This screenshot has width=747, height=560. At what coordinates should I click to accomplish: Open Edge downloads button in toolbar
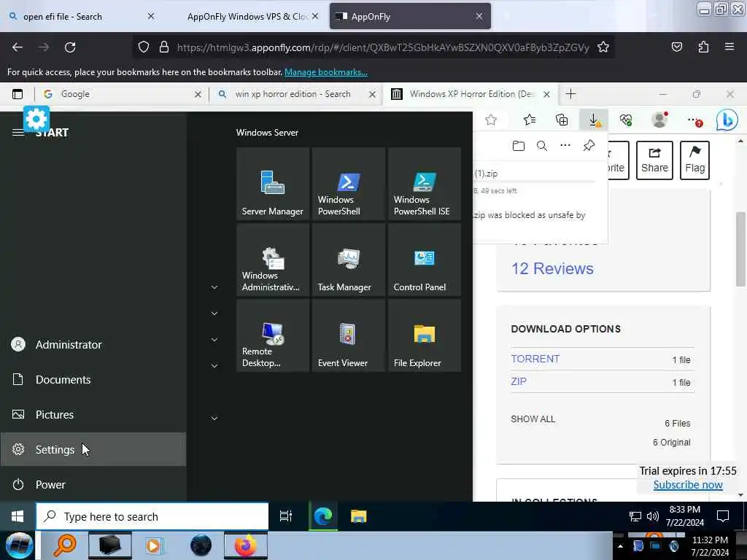594,120
